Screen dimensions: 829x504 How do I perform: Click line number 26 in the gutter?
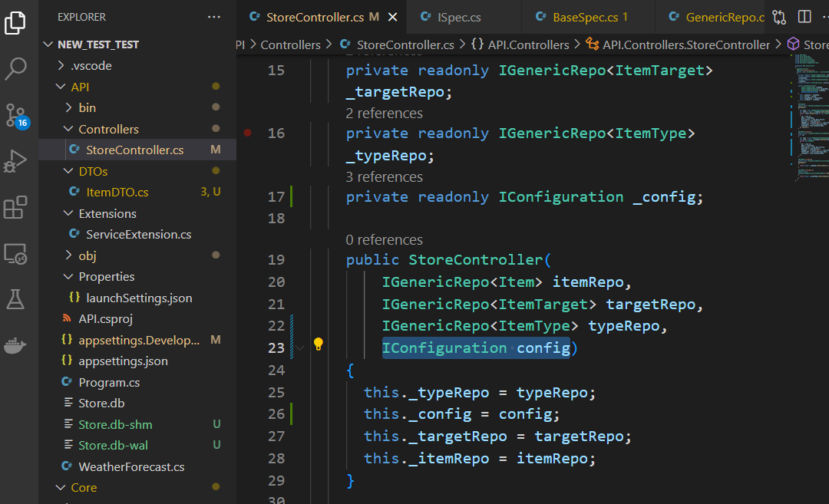click(276, 414)
